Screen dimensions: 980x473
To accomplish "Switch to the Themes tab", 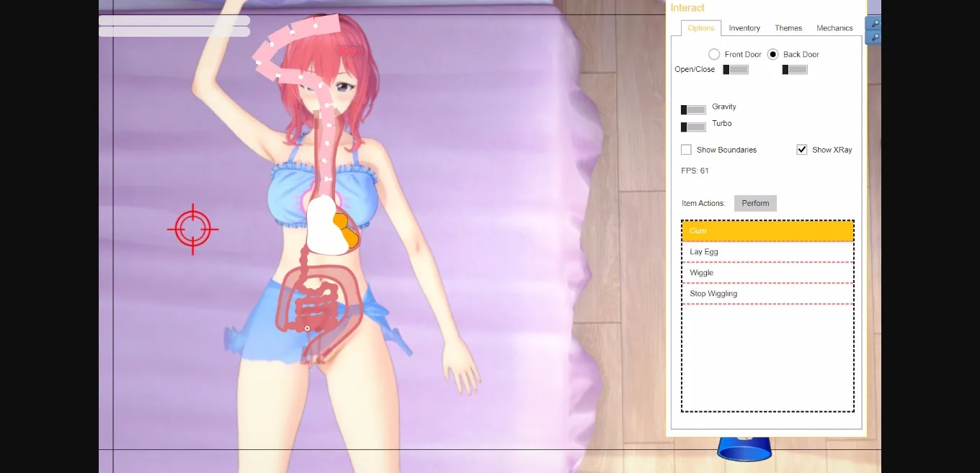I will [788, 28].
